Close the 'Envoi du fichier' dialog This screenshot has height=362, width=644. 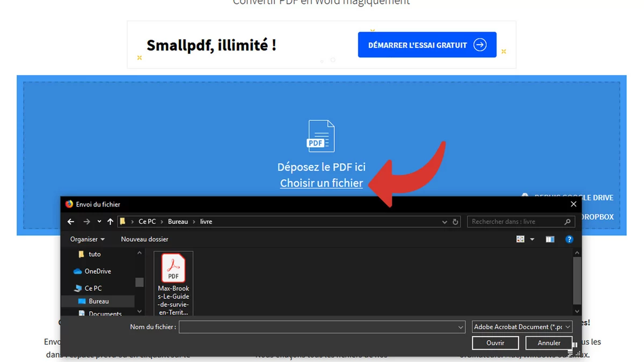[x=573, y=204]
